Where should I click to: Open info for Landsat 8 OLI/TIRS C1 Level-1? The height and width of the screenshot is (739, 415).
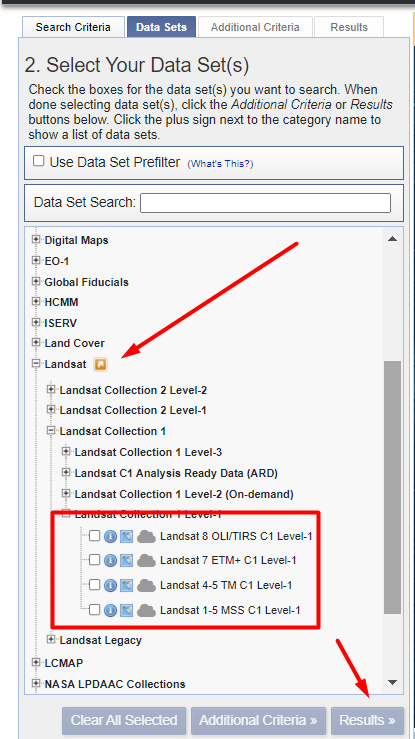tap(110, 536)
